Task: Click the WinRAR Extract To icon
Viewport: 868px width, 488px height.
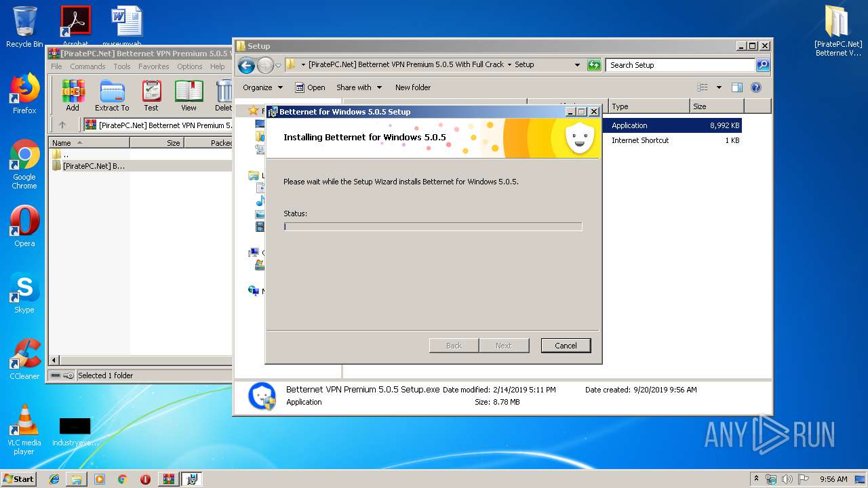Action: [x=112, y=96]
